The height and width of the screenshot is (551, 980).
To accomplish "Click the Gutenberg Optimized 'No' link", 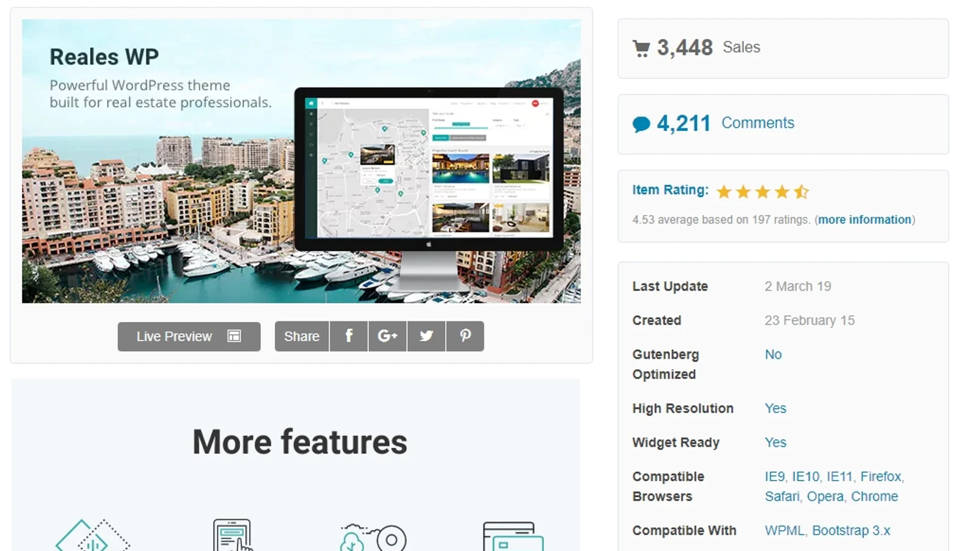I will click(773, 354).
